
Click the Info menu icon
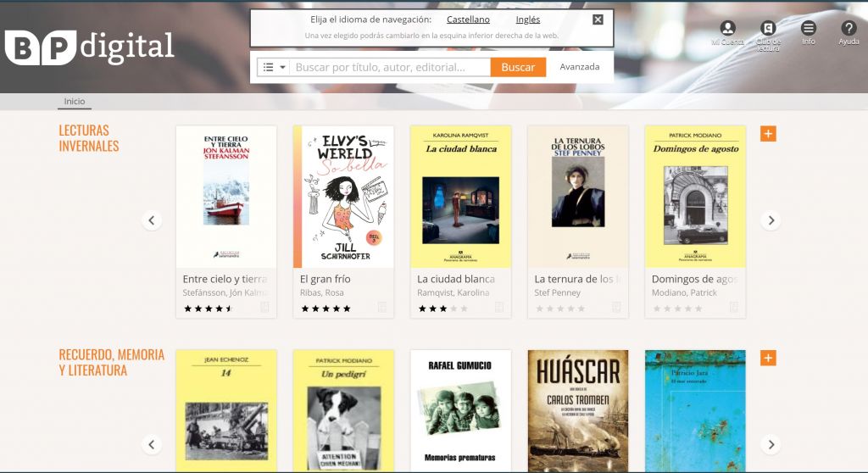coord(809,29)
